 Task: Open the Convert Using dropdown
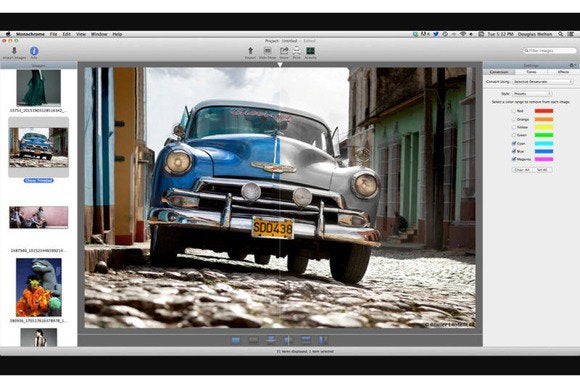[543, 81]
